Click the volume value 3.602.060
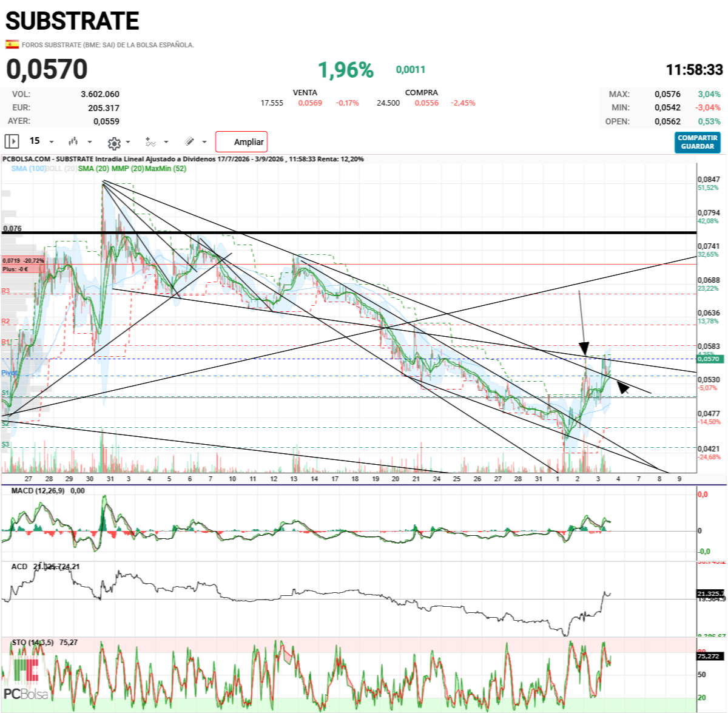Viewport: 728px width, 713px height. (x=100, y=94)
